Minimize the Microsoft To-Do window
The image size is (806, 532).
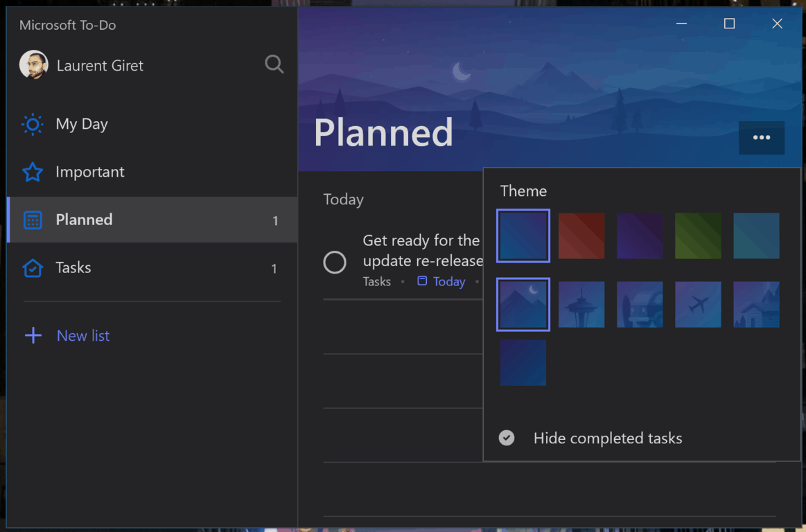click(x=682, y=24)
